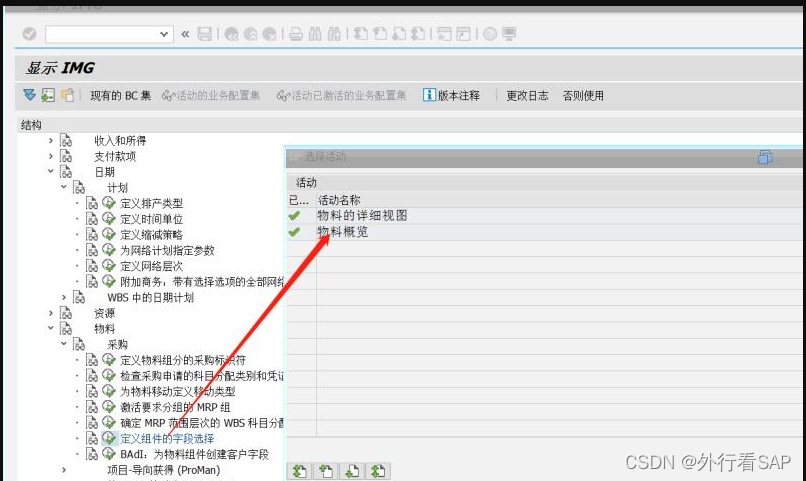Expand the 收入和所得 tree node
806x481 pixels.
(50, 140)
